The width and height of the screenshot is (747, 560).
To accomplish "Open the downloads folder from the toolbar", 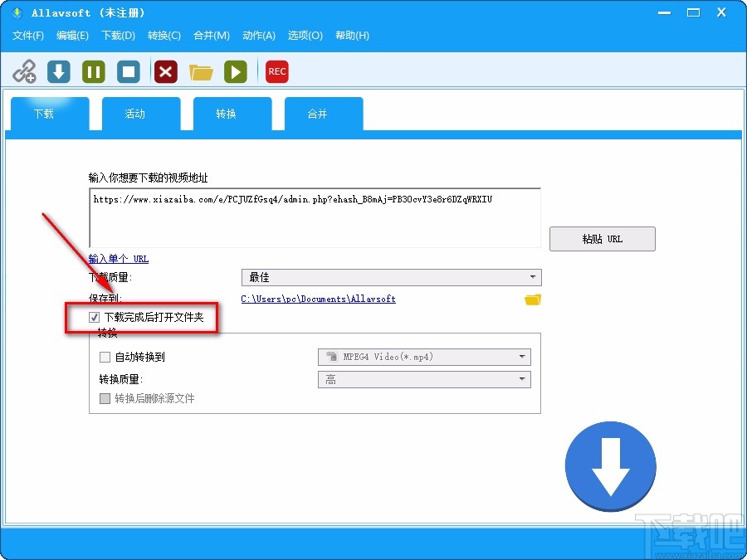I will point(200,71).
